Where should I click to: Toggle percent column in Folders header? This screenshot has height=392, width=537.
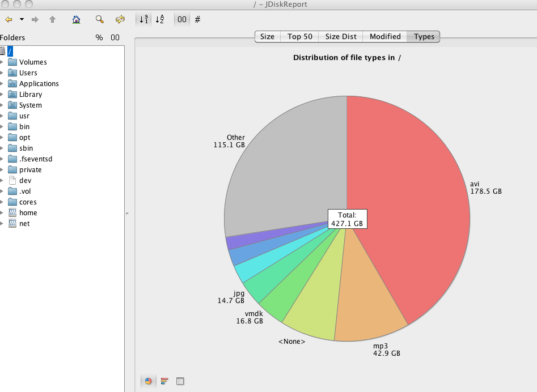coord(99,37)
